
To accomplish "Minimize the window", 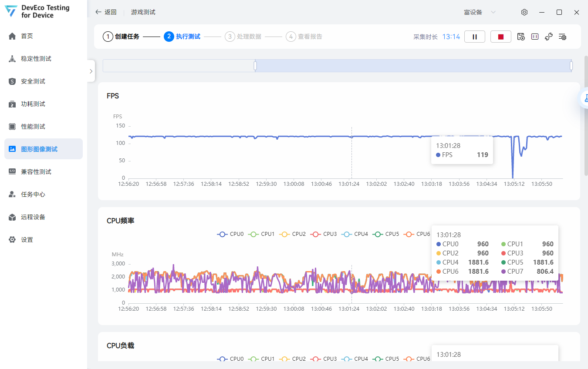I will click(542, 12).
